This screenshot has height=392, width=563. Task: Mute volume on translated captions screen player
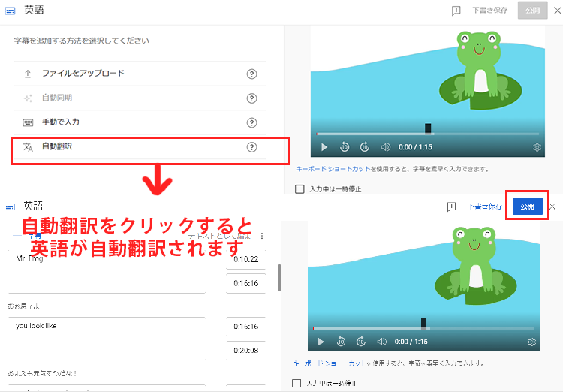point(381,342)
